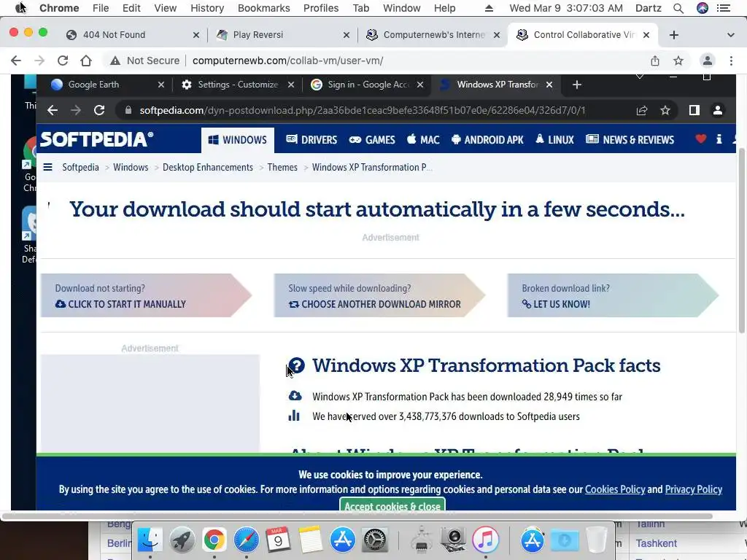Switch to Settings - Customize tab in VM
This screenshot has width=747, height=560.
tap(238, 85)
